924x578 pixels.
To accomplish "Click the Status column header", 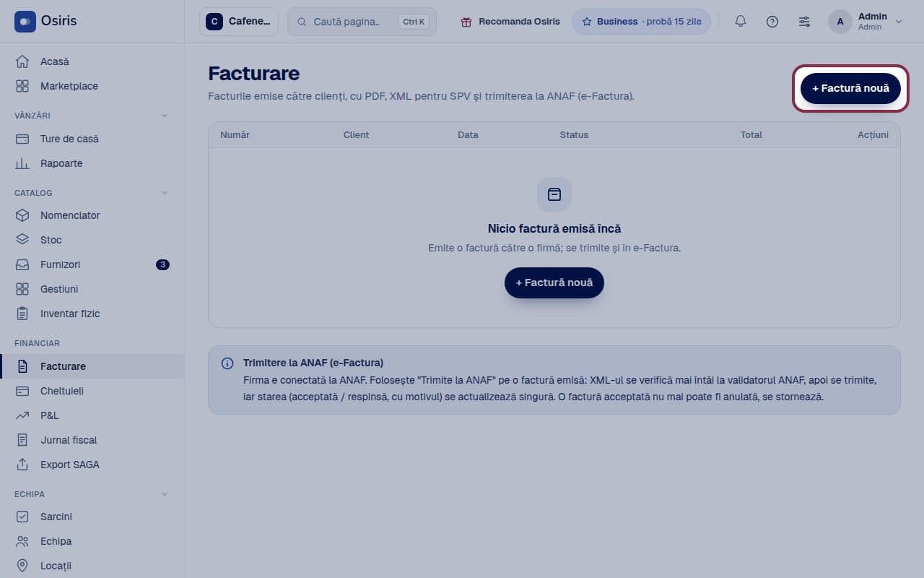I will pyautogui.click(x=574, y=135).
